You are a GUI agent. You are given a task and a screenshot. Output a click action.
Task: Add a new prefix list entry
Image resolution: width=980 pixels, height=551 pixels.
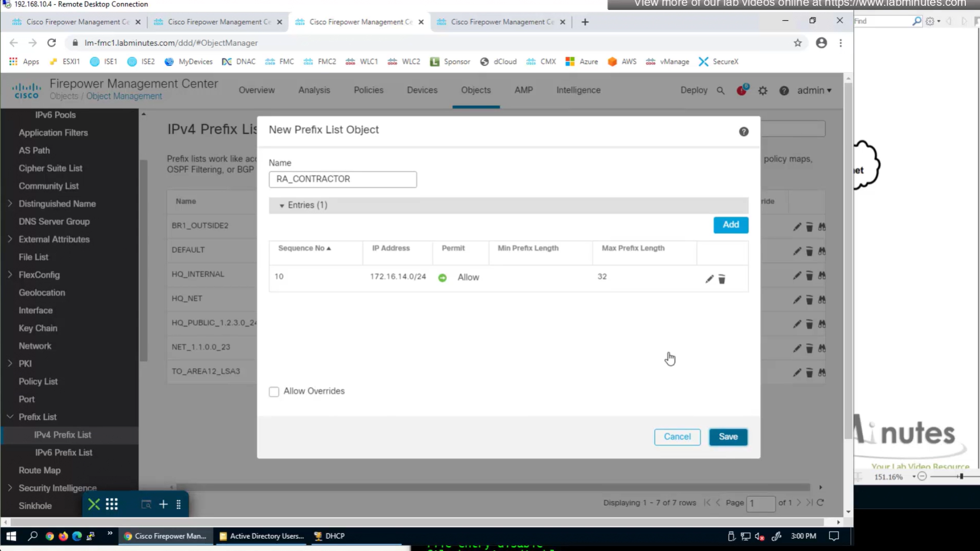(730, 225)
